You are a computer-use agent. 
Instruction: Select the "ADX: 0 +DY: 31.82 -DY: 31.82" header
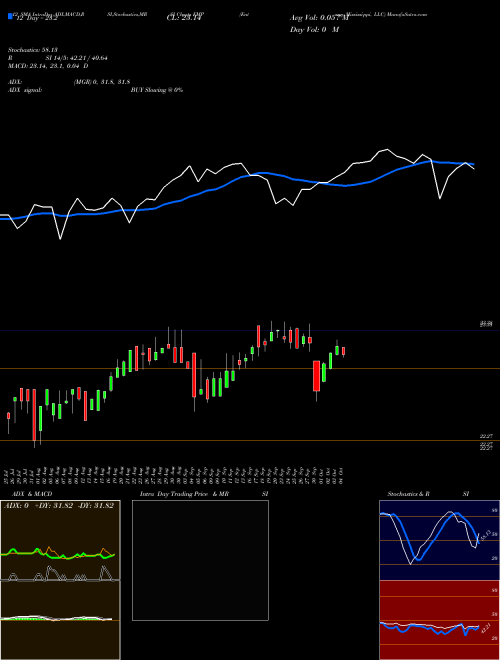[x=59, y=506]
